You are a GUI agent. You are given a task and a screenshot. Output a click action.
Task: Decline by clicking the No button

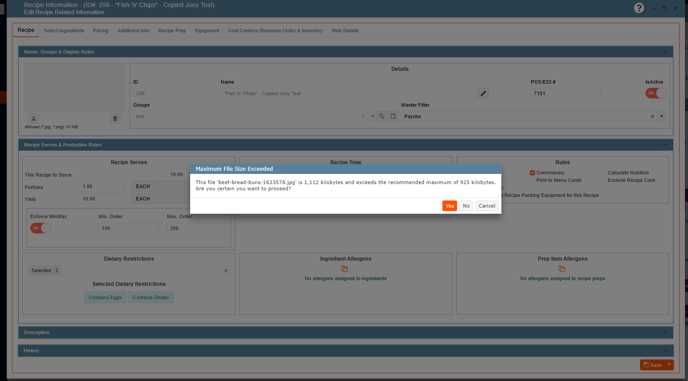point(466,206)
